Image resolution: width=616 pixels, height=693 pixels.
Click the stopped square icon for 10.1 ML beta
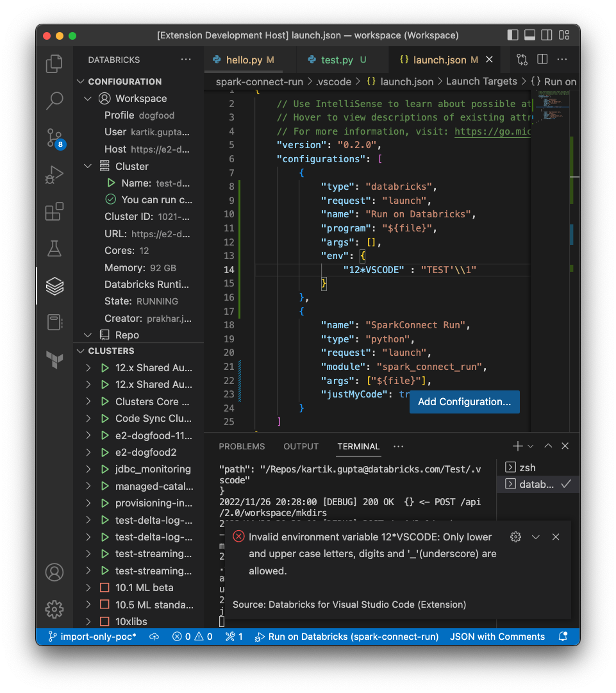click(x=104, y=587)
